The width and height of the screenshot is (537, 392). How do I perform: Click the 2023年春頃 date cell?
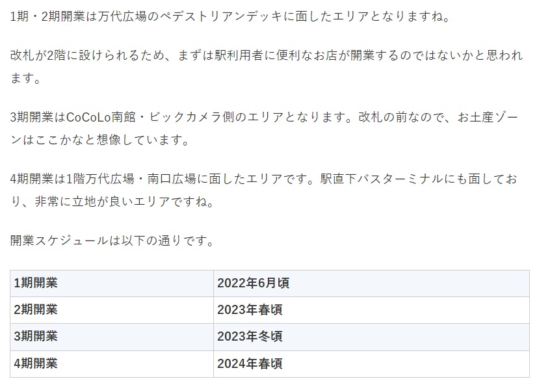click(x=371, y=310)
